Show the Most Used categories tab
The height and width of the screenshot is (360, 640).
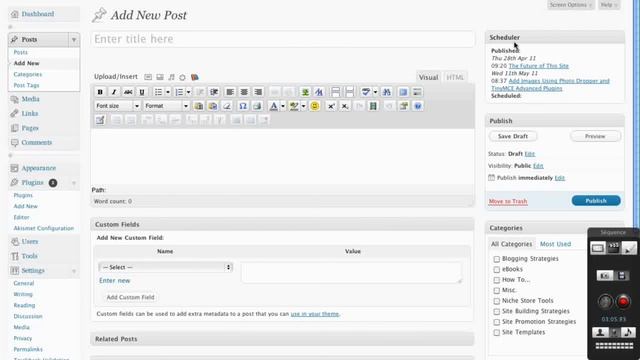coord(555,244)
